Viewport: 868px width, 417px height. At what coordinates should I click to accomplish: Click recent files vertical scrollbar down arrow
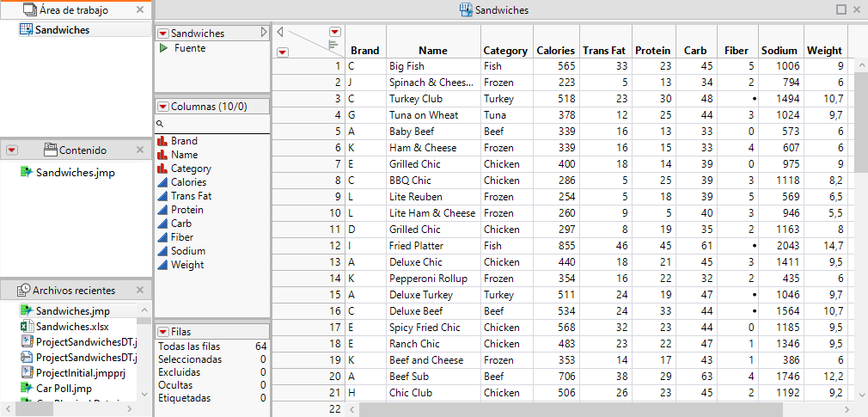point(144,395)
